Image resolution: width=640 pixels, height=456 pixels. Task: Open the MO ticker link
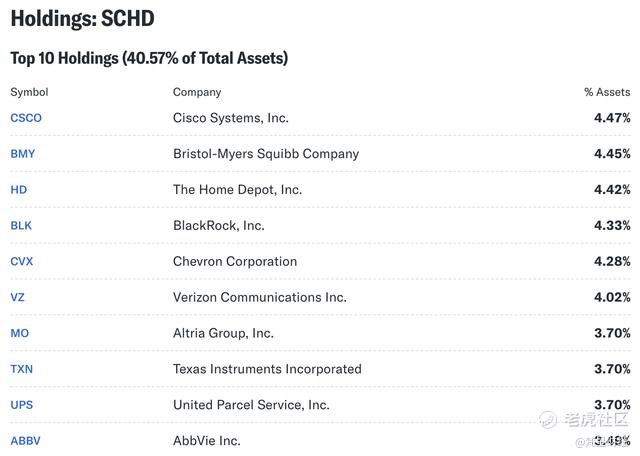coord(20,333)
